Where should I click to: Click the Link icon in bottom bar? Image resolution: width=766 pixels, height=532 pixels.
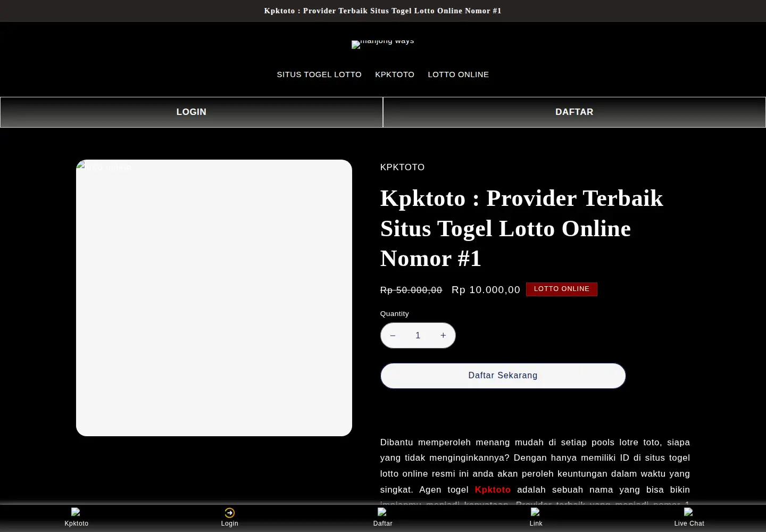pos(536,512)
